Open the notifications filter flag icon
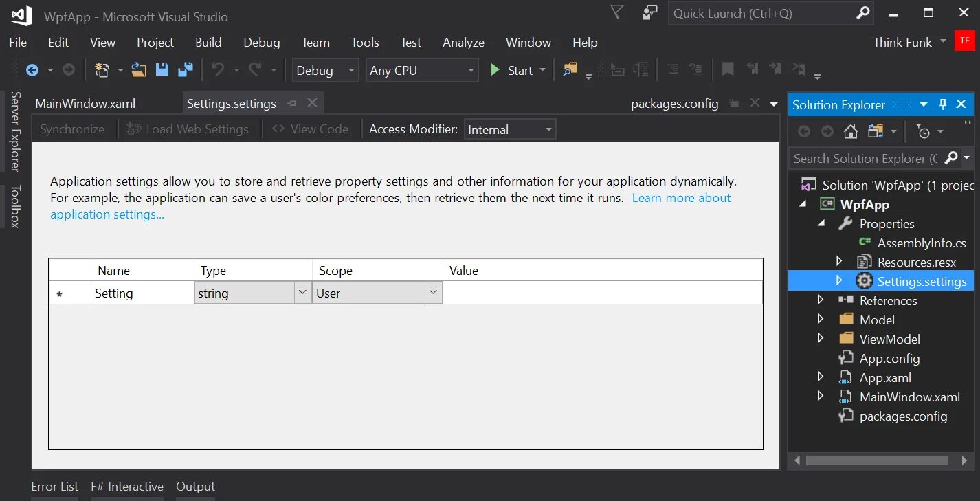980x501 pixels. 617,13
